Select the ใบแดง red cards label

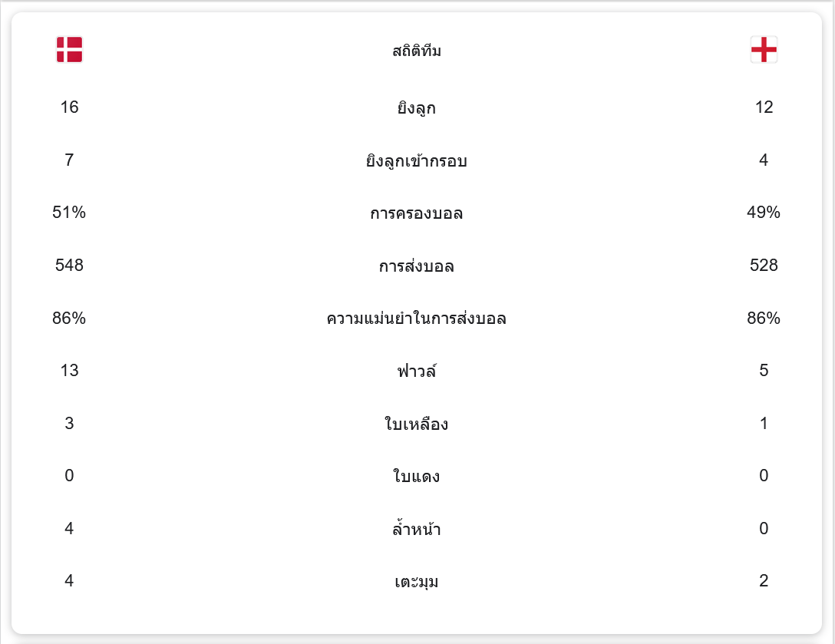click(417, 477)
